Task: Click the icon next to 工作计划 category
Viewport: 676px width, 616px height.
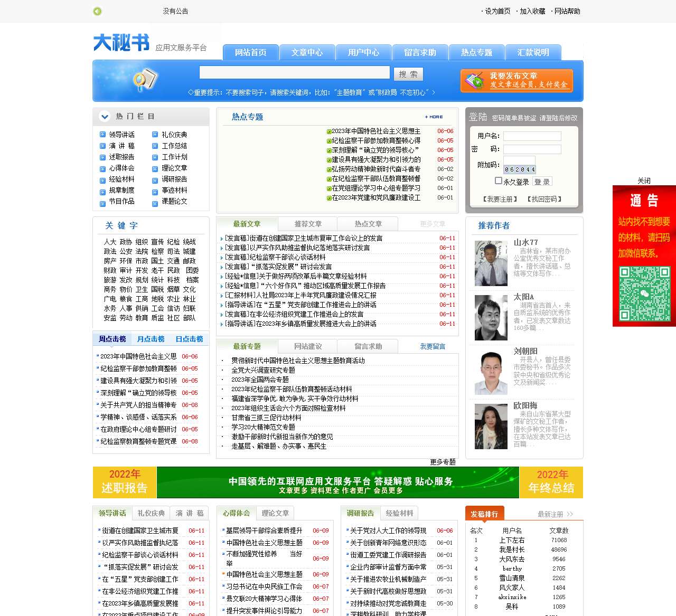Action: tap(155, 157)
